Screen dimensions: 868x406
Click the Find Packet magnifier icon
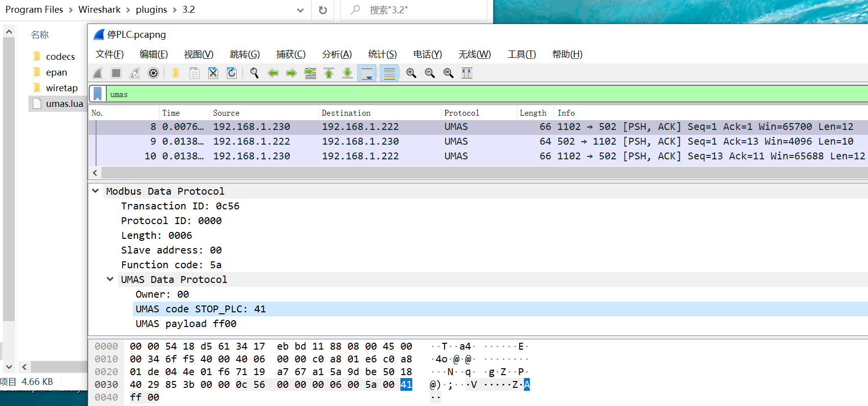click(254, 73)
